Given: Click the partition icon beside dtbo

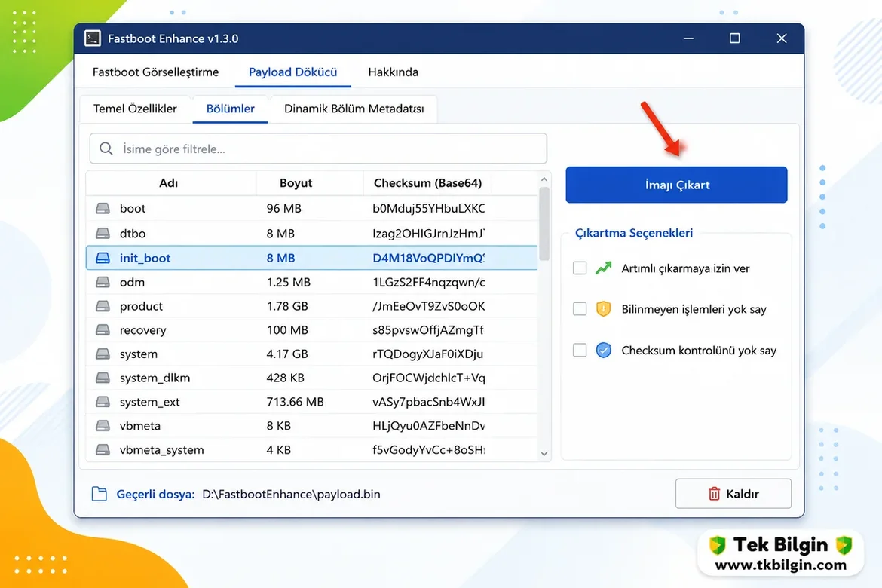Looking at the screenshot, I should click(x=103, y=234).
